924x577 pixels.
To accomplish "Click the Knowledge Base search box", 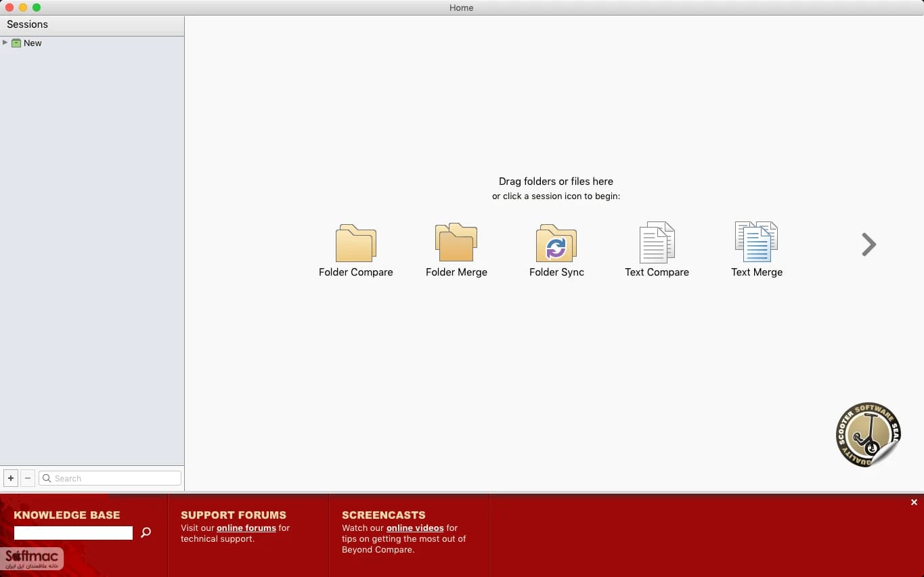I will 73,533.
